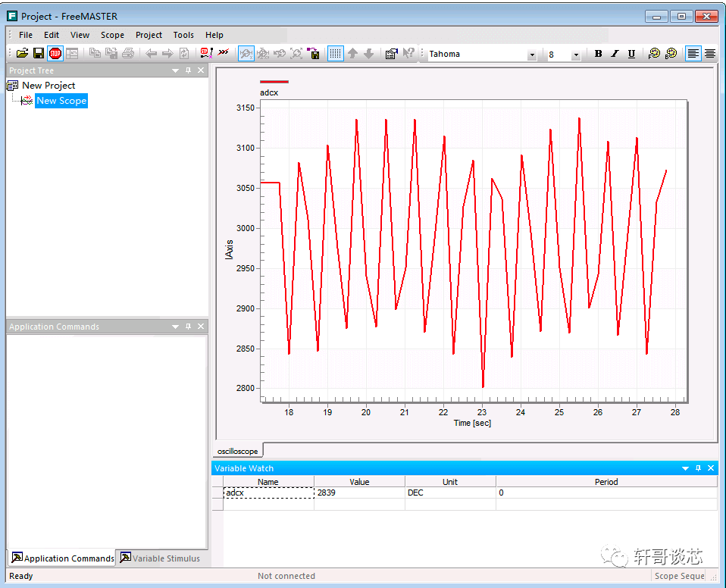Select the oscilloscope tab

point(237,451)
